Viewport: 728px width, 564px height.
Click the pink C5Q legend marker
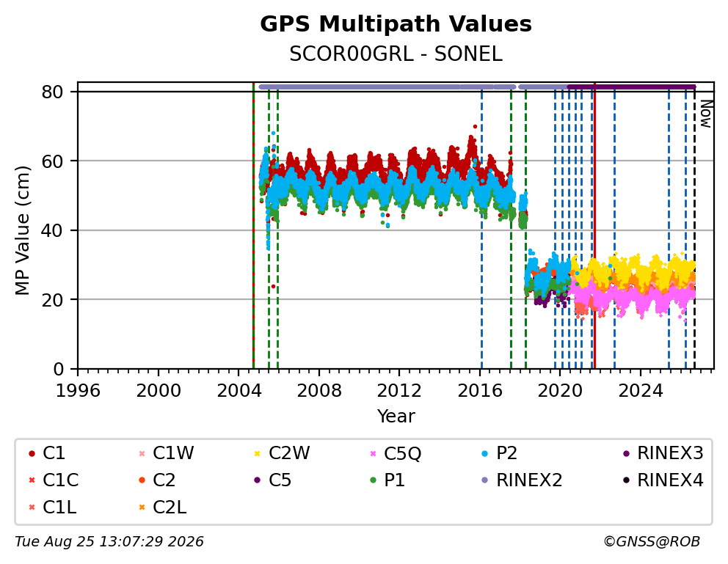[373, 453]
